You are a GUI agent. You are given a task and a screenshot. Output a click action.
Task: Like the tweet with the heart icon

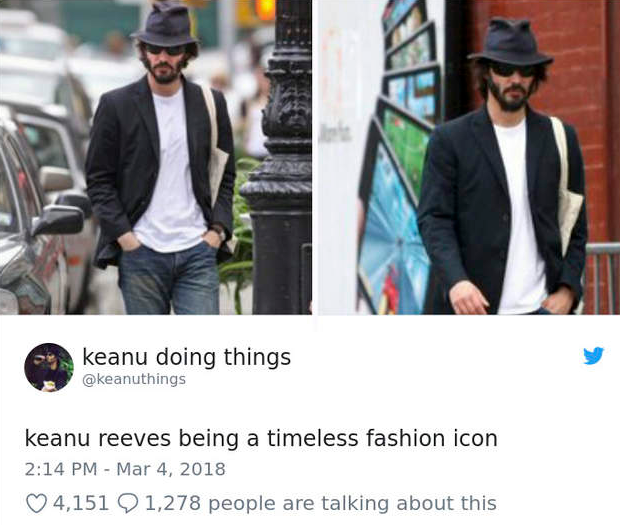(x=36, y=503)
